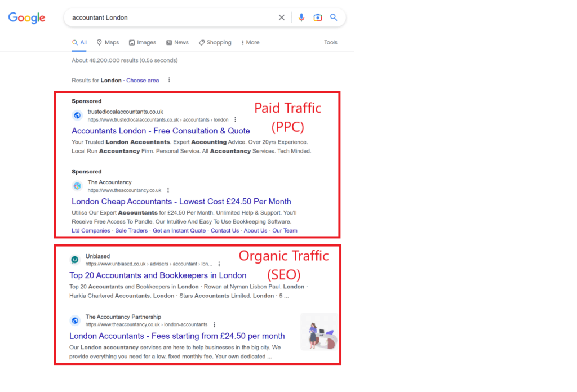
Task: Open 'Accountants London - Free Consultation & Quote'
Action: click(161, 131)
